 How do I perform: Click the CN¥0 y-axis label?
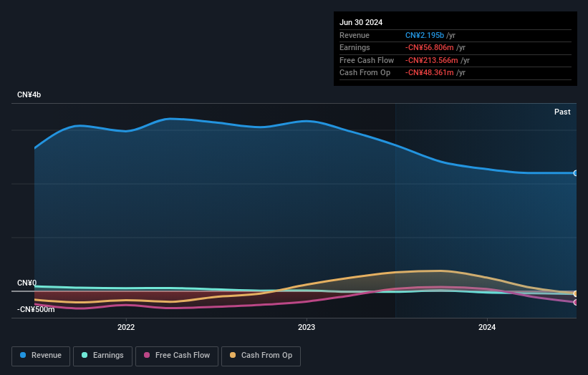coord(26,283)
